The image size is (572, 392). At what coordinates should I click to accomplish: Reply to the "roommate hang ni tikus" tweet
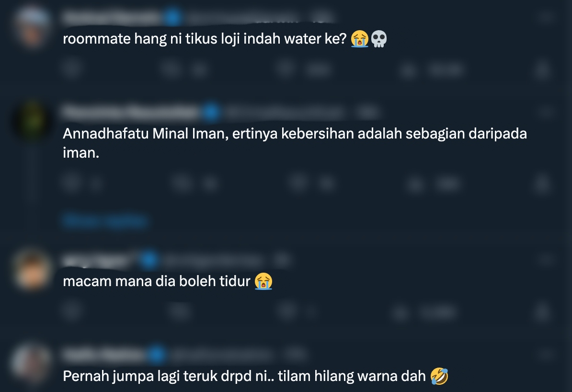pyautogui.click(x=71, y=69)
